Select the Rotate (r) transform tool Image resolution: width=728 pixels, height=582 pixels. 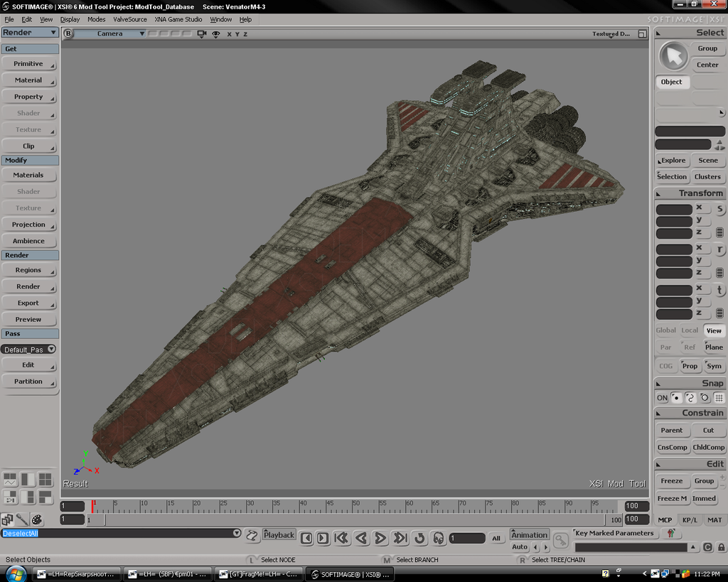tap(719, 249)
